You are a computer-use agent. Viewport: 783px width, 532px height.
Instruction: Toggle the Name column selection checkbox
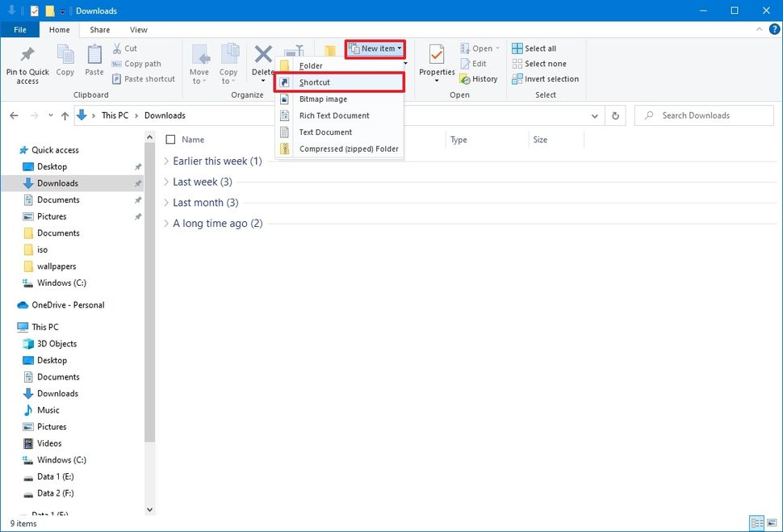(x=170, y=139)
